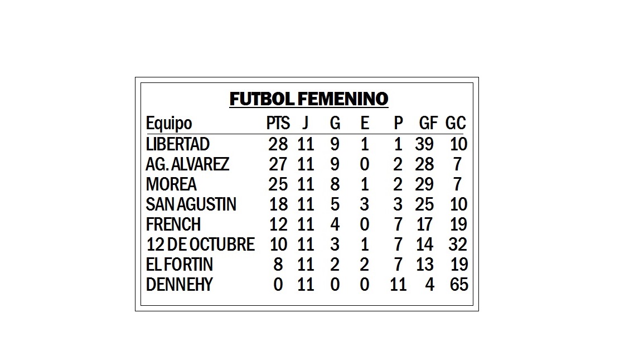644x342 pixels.
Task: Select the SAN AGUSTIN team name
Action: (191, 204)
